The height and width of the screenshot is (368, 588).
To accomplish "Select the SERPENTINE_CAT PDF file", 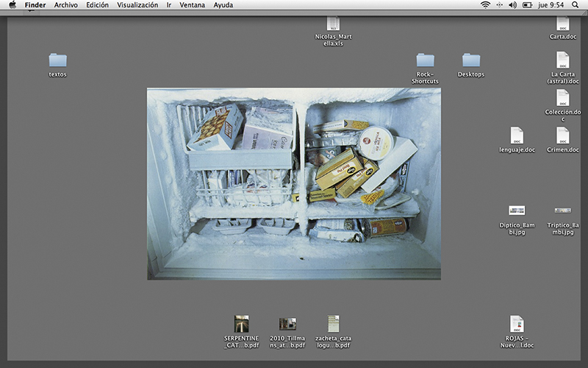I will [x=242, y=324].
